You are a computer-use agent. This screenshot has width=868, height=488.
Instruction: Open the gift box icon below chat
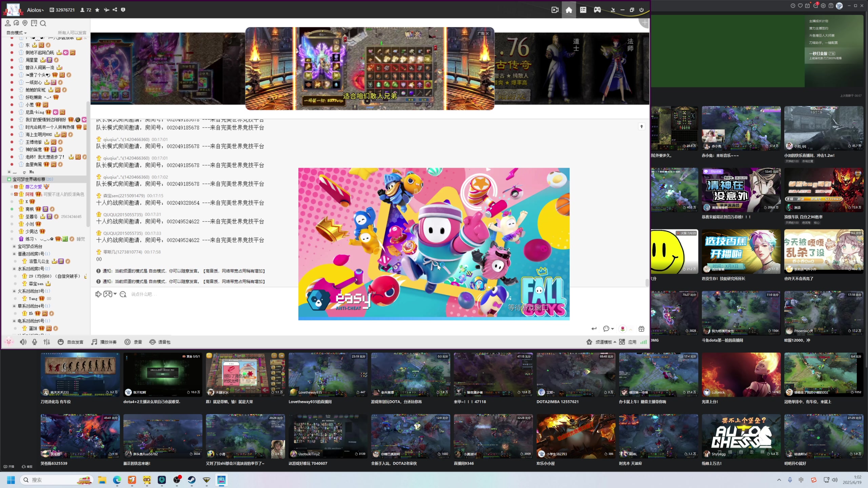click(x=641, y=329)
